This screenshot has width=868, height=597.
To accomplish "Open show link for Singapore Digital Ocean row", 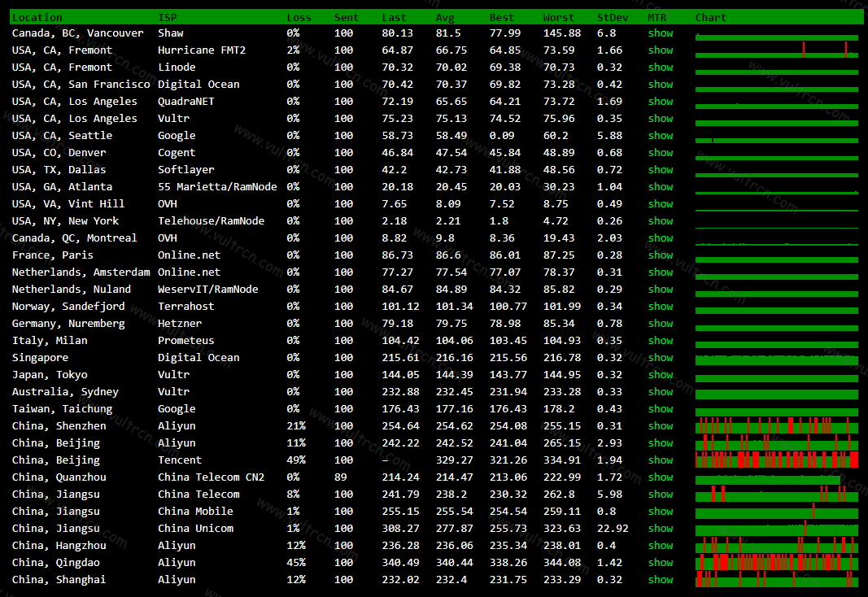I will pos(661,358).
